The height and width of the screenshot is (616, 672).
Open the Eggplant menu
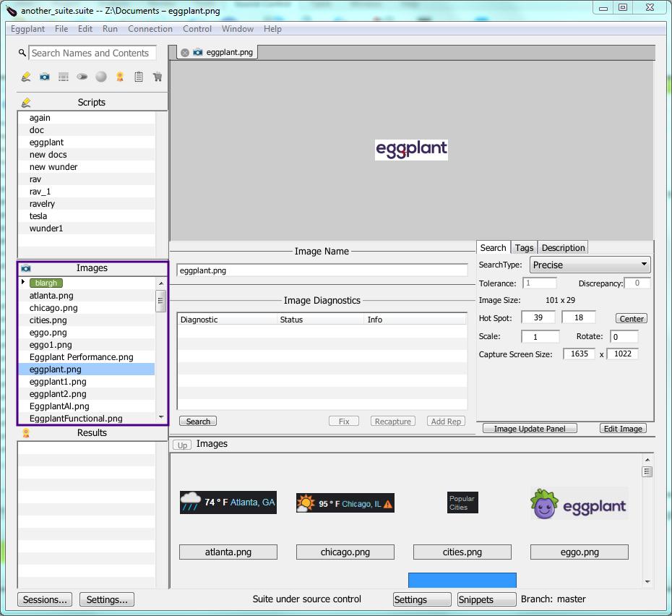pyautogui.click(x=28, y=29)
